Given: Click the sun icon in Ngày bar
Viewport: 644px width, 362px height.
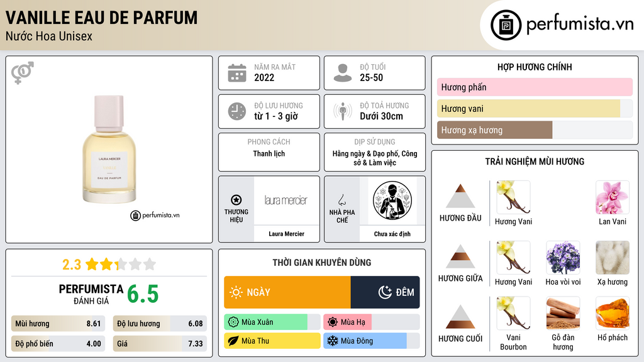Looking at the screenshot, I should coord(236,292).
